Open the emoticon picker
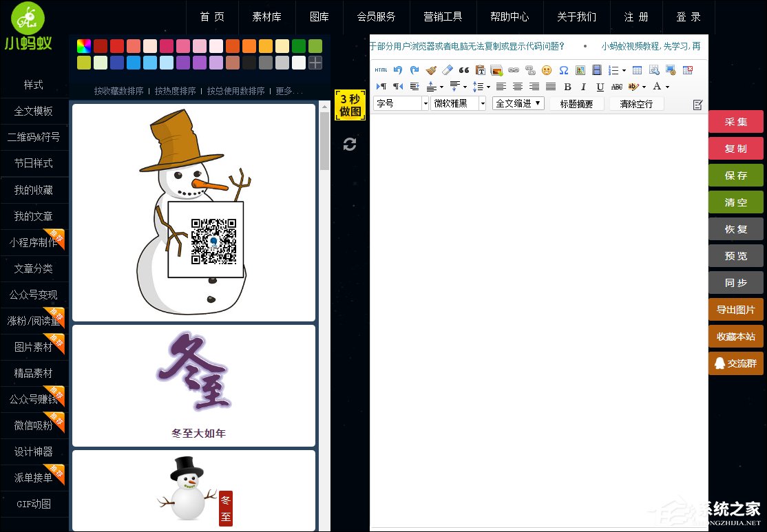The image size is (767, 532). click(547, 70)
